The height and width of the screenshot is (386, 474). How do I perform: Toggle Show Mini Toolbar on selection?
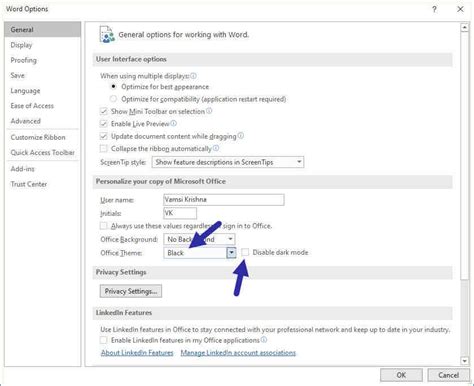(x=104, y=111)
